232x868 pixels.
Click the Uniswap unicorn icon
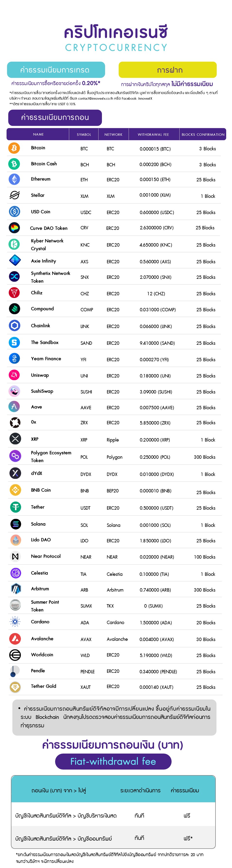click(x=15, y=375)
